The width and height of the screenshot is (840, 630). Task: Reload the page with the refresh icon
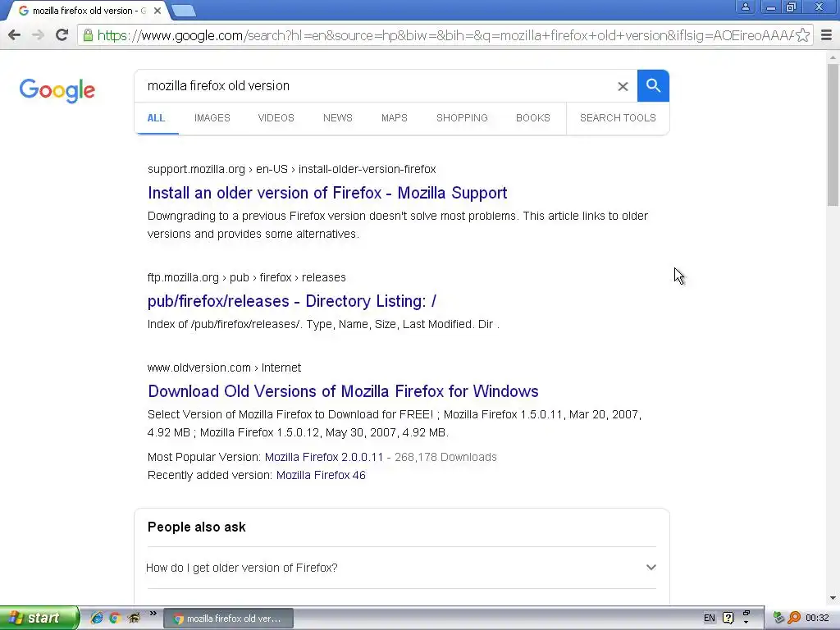coord(62,35)
